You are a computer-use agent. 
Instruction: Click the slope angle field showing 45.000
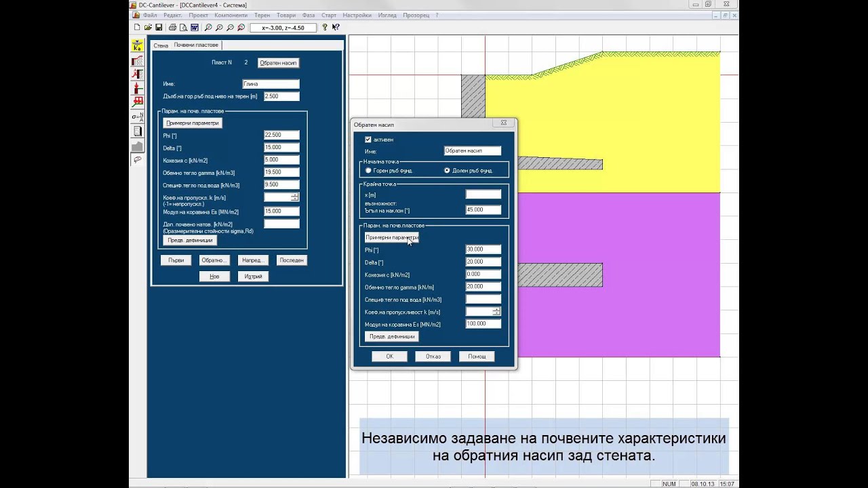pyautogui.click(x=484, y=210)
